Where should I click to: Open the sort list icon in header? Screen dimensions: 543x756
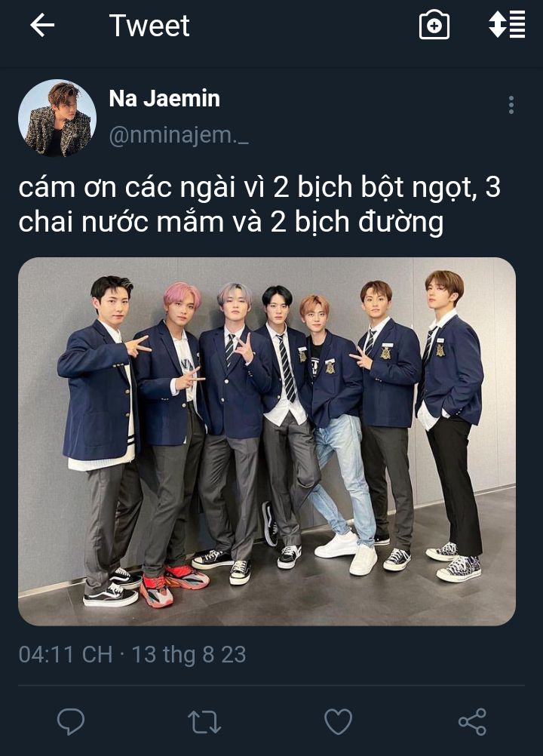click(x=506, y=24)
